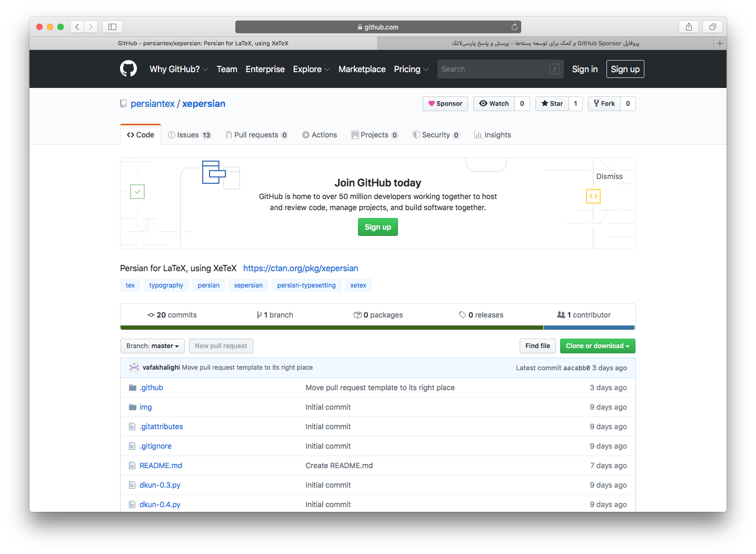The height and width of the screenshot is (554, 756).
Task: Reload the page via address bar icon
Action: tap(514, 27)
